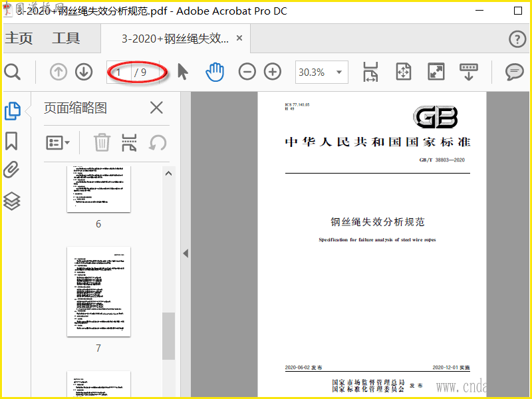The width and height of the screenshot is (532, 399).
Task: Click the 中华人民共和国国家标准 heading
Action: point(378,142)
